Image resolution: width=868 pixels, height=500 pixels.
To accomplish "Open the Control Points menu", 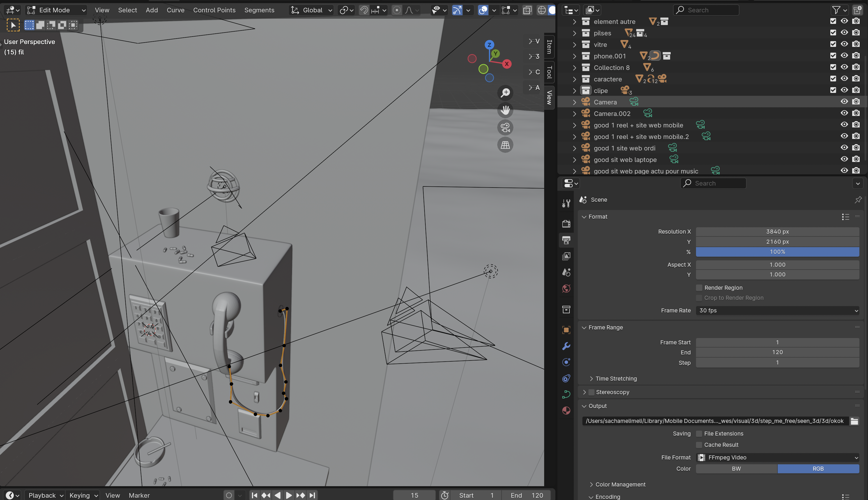I will click(214, 10).
